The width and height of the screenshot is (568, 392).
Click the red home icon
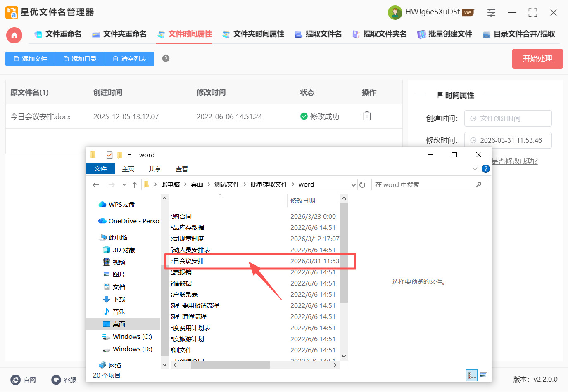point(14,35)
